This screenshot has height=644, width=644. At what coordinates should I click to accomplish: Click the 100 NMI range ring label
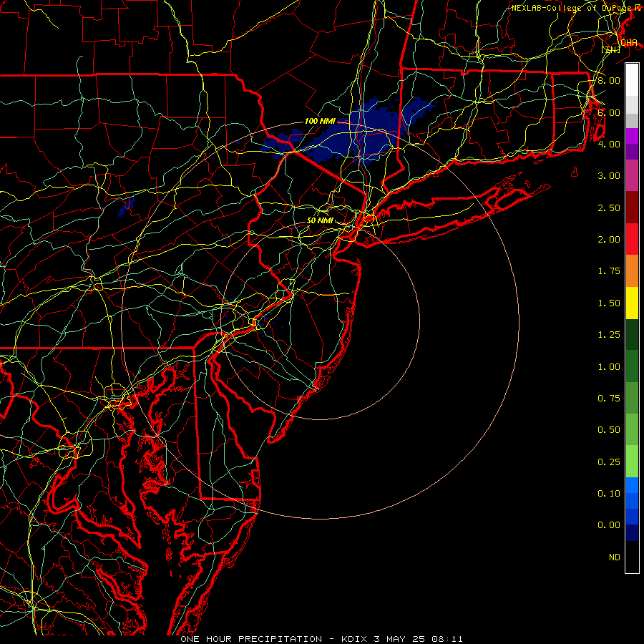click(320, 121)
